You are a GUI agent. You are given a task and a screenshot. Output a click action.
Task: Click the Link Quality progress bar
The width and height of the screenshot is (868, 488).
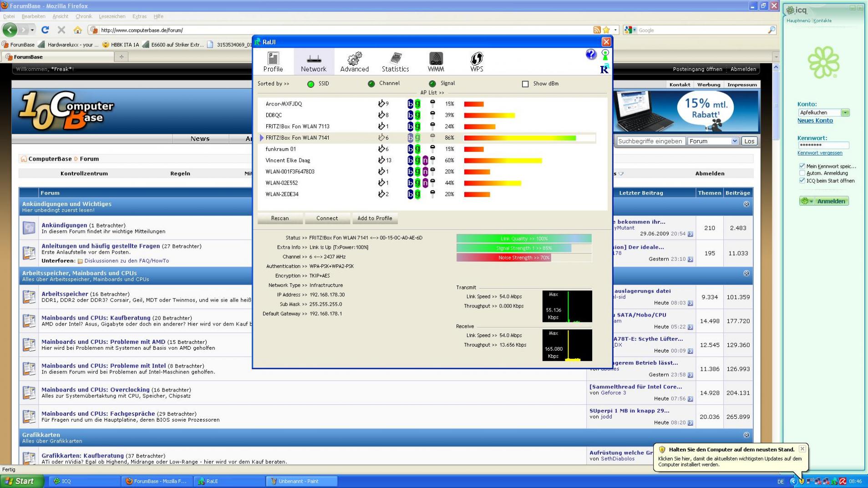[x=524, y=239]
